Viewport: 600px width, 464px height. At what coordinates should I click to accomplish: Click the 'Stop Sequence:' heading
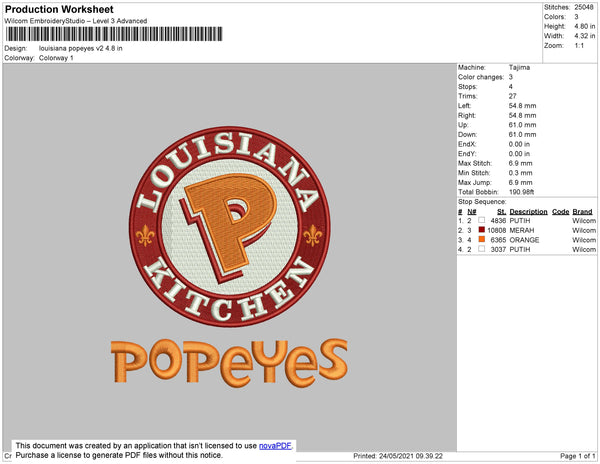pos(482,202)
